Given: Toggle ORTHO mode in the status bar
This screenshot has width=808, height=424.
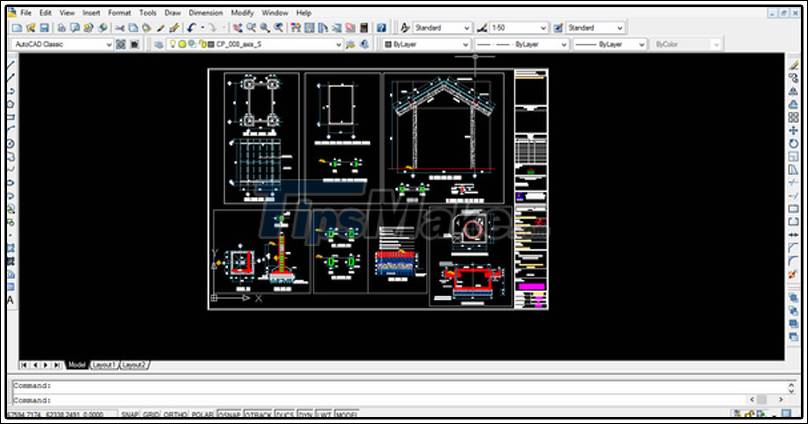Looking at the screenshot, I should coord(175,414).
